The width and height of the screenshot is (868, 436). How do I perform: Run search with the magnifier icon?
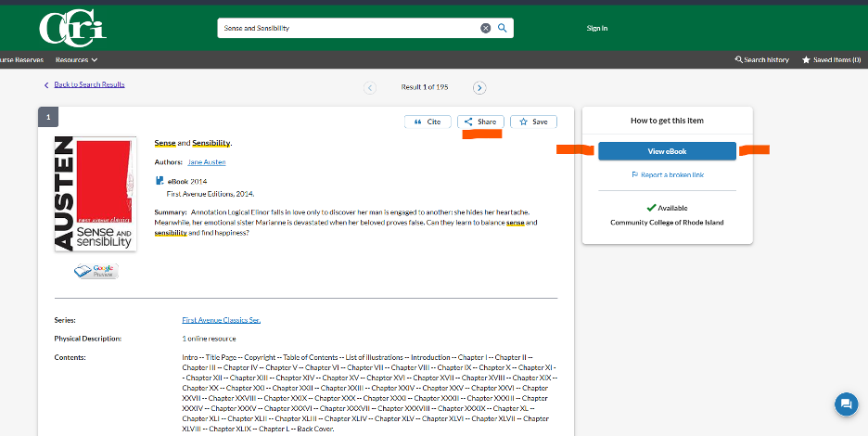coord(502,28)
